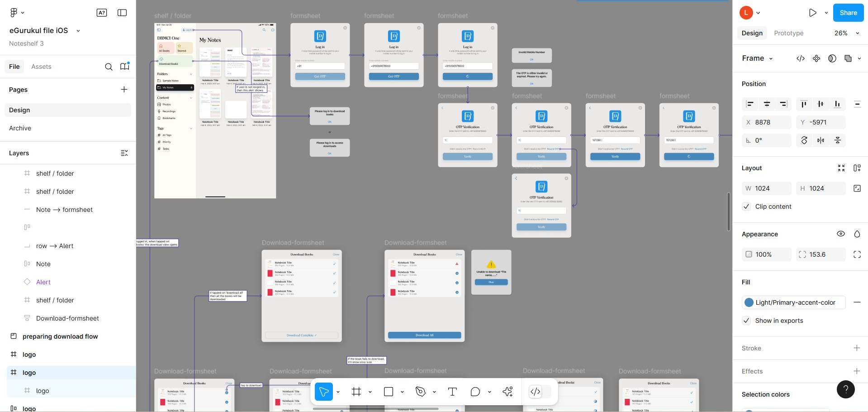Add a new page with plus icon
This screenshot has width=868, height=412.
click(x=124, y=90)
